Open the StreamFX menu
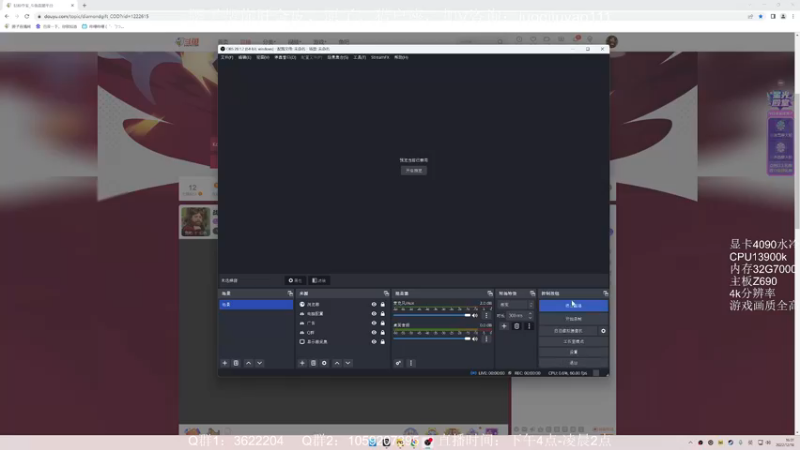 [x=380, y=58]
